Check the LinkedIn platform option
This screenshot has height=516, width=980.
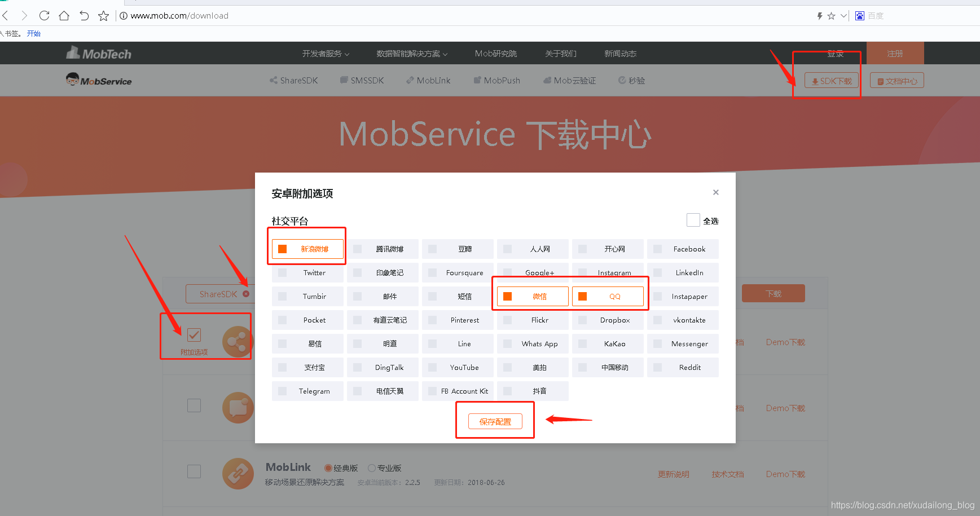683,272
